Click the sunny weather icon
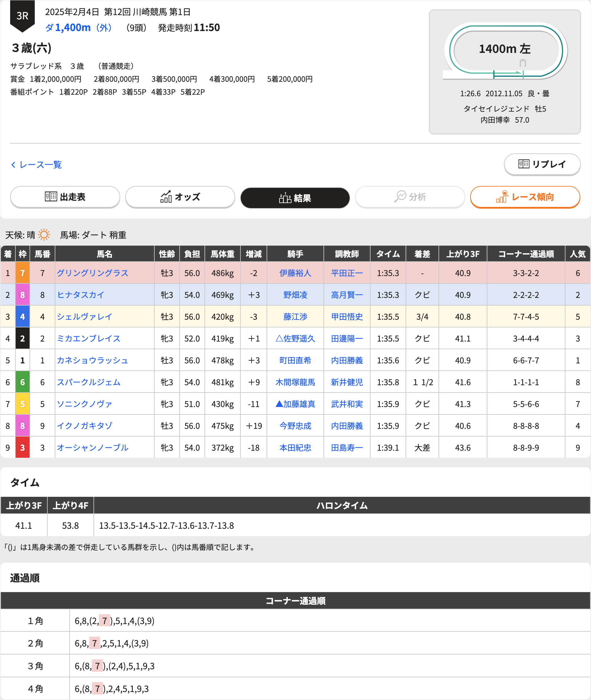591x700 pixels. [44, 235]
